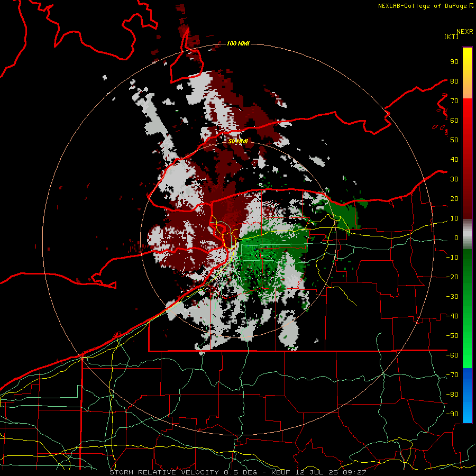The height and width of the screenshot is (476, 476).
Task: Click the 70 knot label on the scale
Action: pos(454,101)
